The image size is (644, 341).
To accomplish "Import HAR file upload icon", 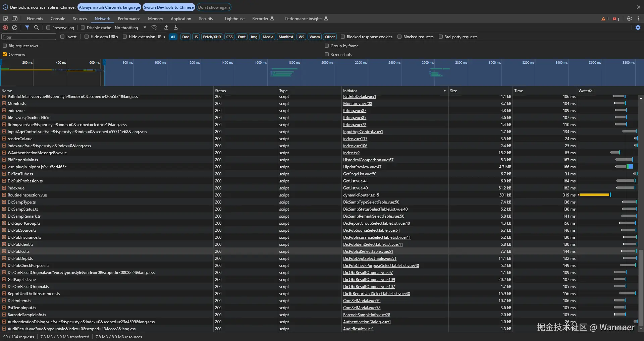I will tap(166, 27).
